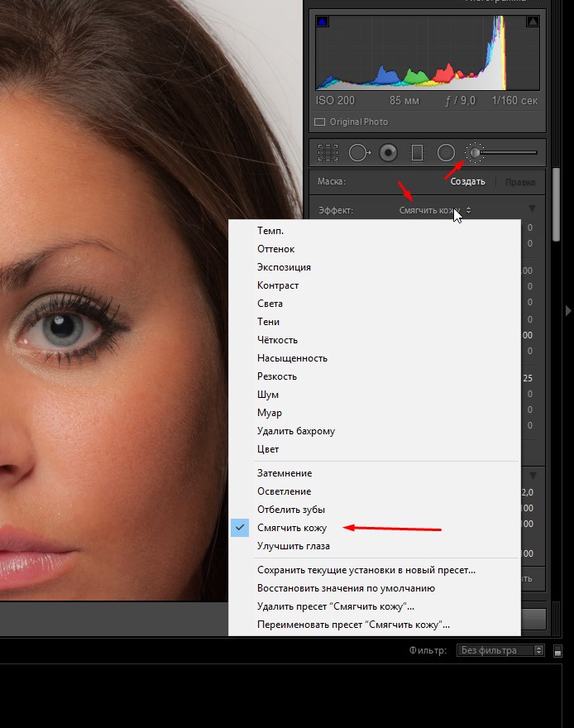
Task: Collapse the brush section disclosure triangle
Action: (533, 476)
